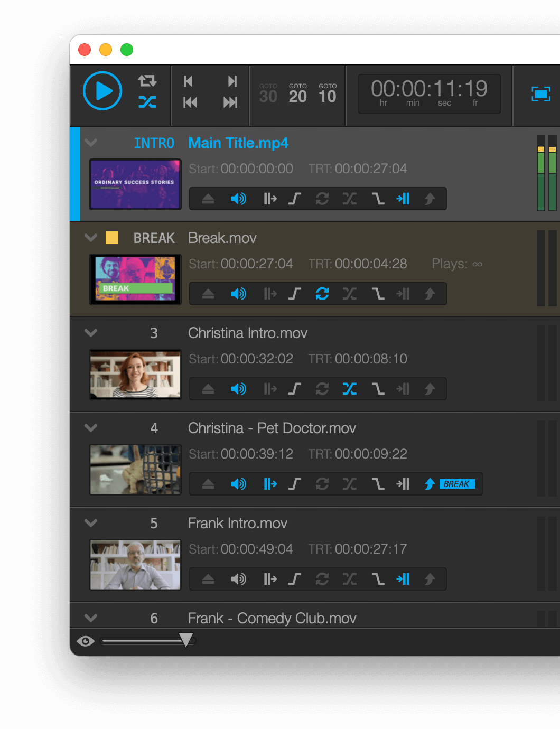
Task: Collapse the Christina Intro clip row
Action: pos(91,333)
